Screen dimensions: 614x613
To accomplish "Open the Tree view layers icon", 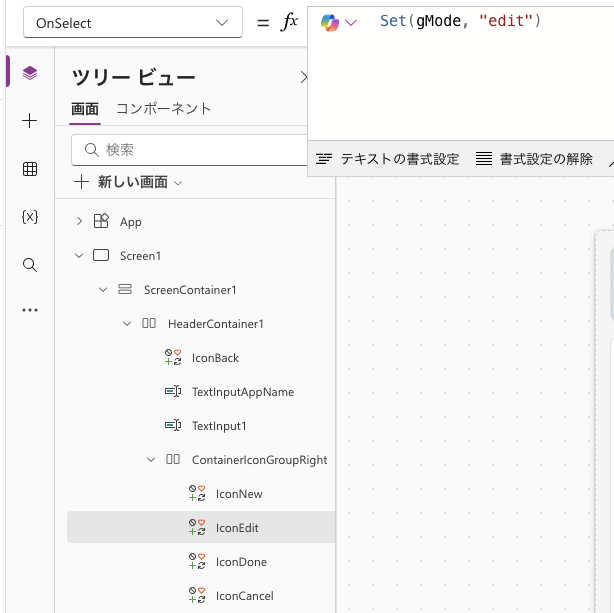I will coord(30,73).
